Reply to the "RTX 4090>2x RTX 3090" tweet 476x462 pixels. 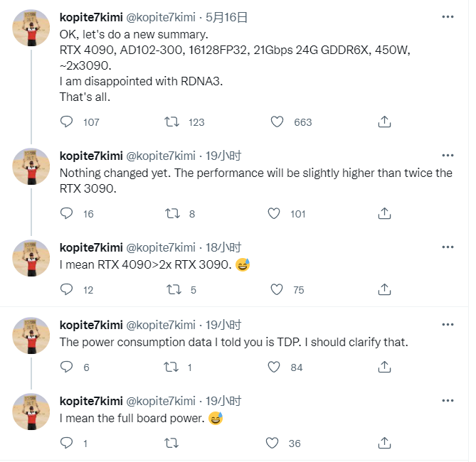[x=66, y=289]
